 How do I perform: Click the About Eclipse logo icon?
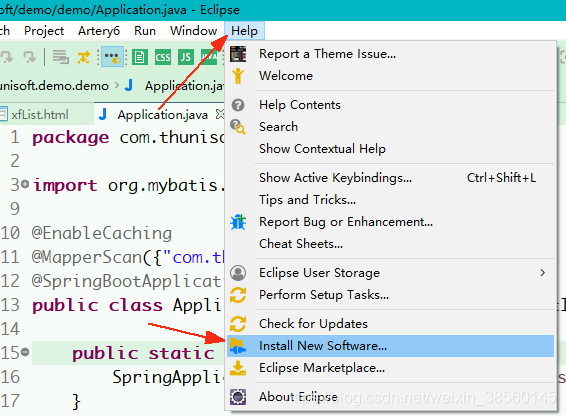(238, 397)
